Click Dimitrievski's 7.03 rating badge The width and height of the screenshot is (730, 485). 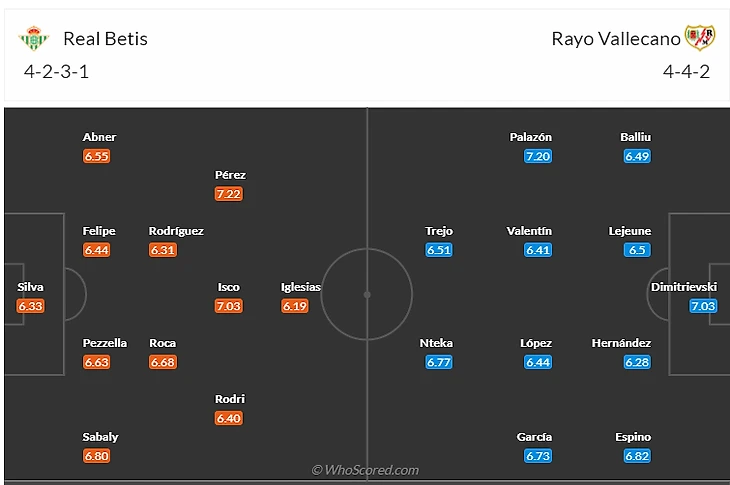click(x=703, y=306)
